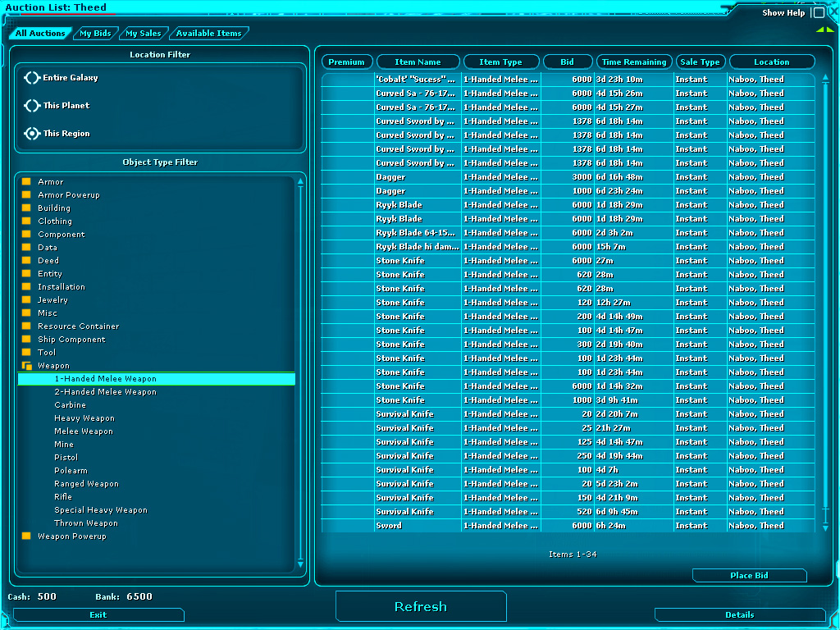
Task: Switch to the My Bids tab
Action: (x=95, y=34)
